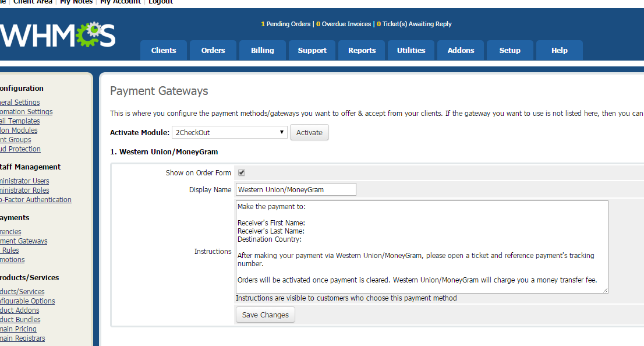Open the Clients tab
Screen dimensions: 644x346
(164, 50)
